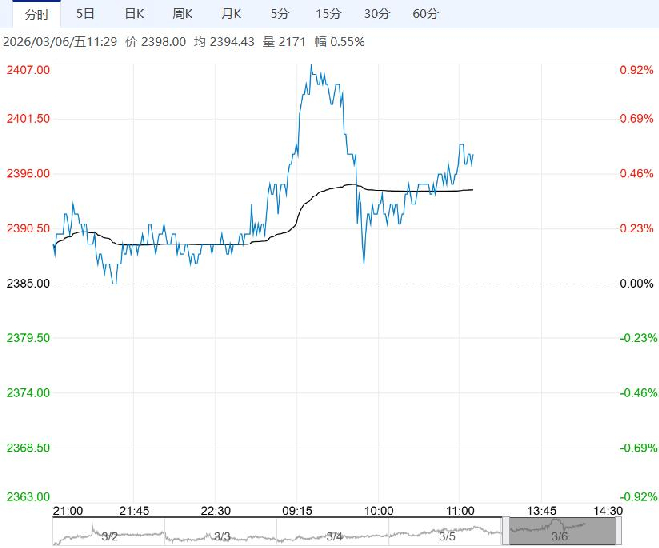Switch to the 5日 five-day view
Image resolution: width=659 pixels, height=548 pixels.
pyautogui.click(x=86, y=13)
